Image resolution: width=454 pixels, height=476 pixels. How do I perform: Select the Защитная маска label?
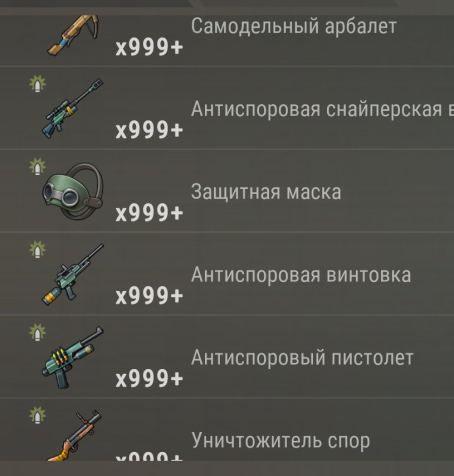coord(266,192)
